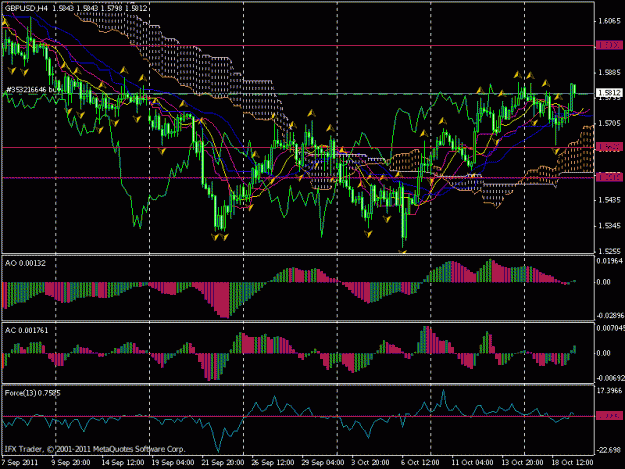Click the Force(13) 0.7585 indicator label
This screenshot has height=469, width=625.
coord(33,393)
